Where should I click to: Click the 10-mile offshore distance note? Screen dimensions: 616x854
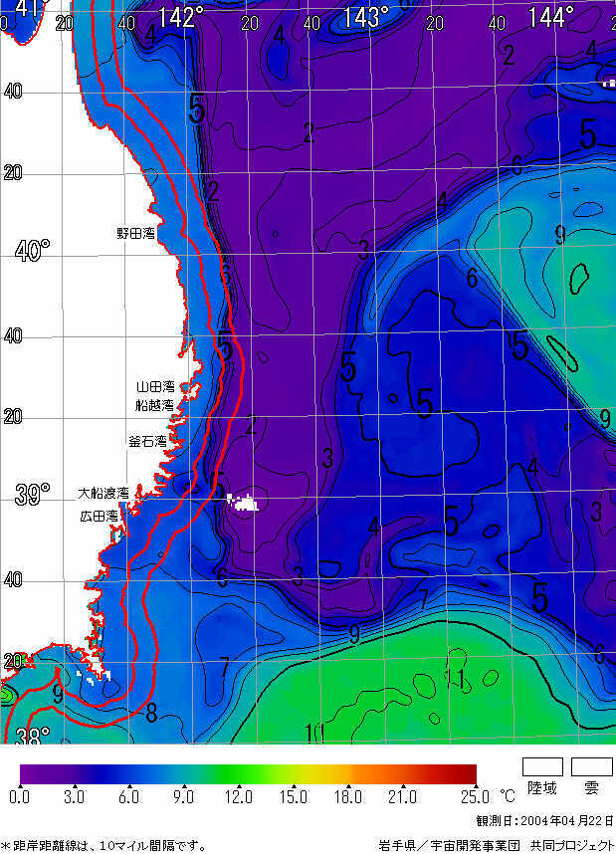point(104,845)
